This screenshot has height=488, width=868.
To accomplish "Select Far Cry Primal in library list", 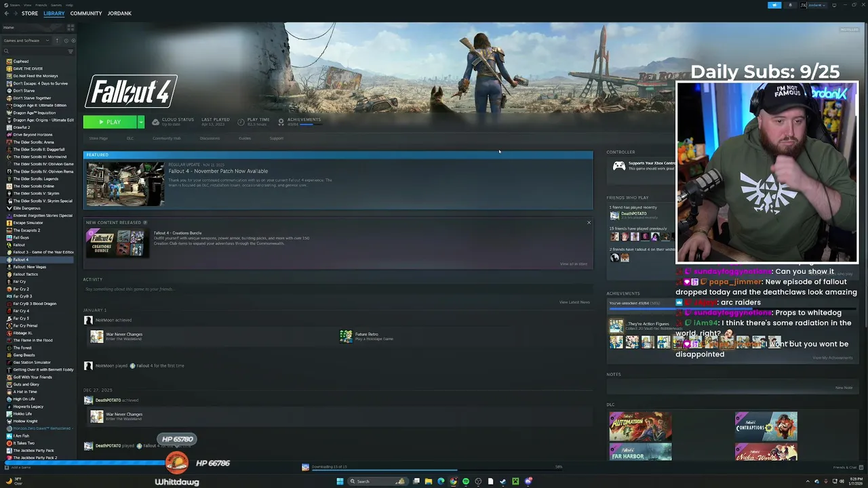I will [x=25, y=326].
